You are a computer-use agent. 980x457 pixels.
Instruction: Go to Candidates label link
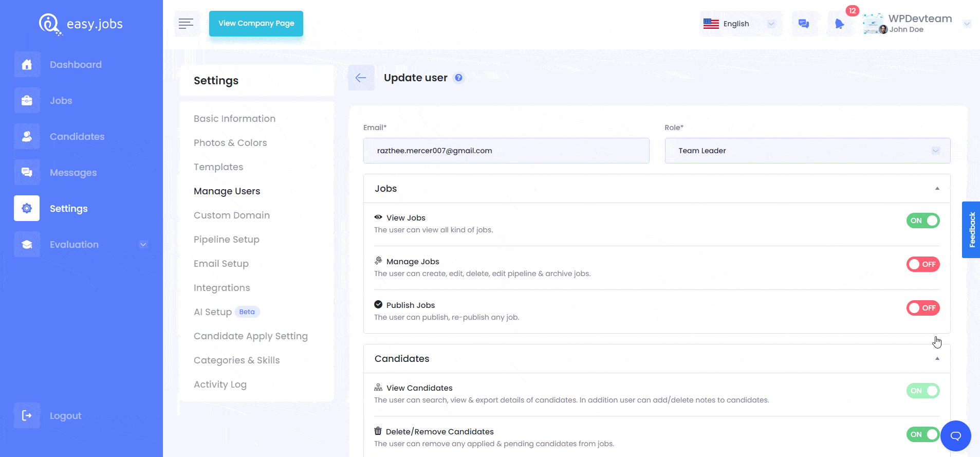coord(77,137)
